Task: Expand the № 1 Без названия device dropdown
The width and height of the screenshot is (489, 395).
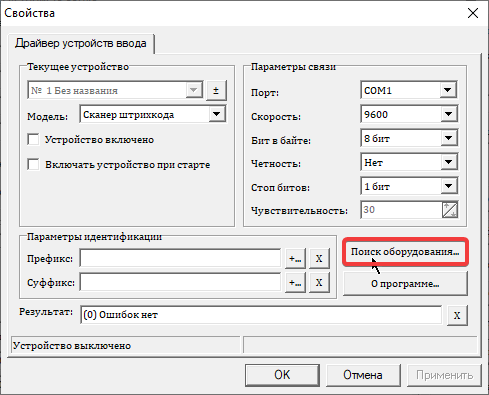Action: pos(194,90)
